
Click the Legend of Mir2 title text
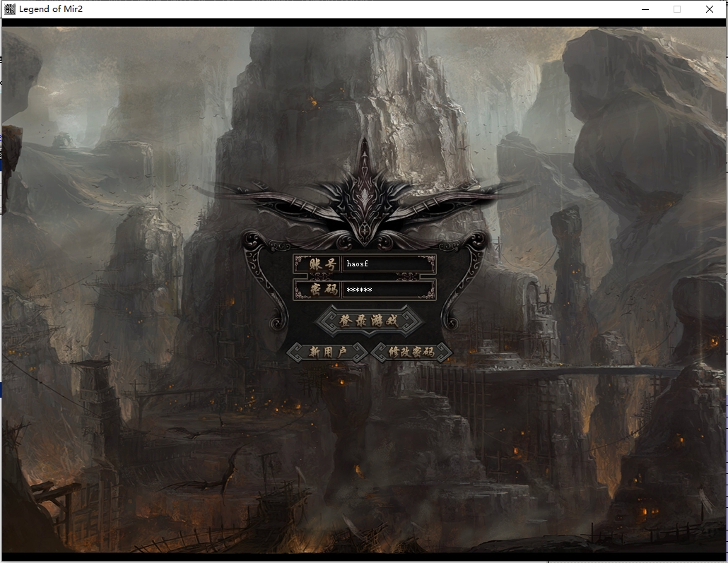click(x=51, y=9)
